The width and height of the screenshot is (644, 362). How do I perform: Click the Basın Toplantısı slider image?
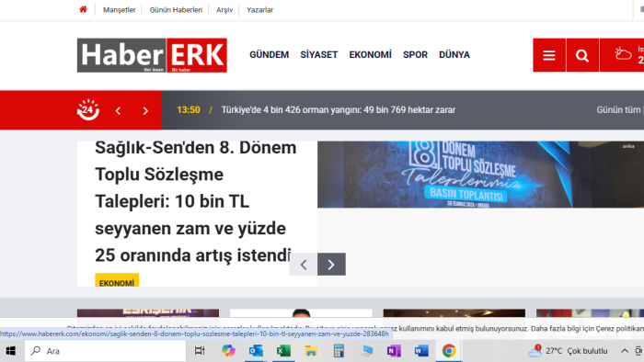pos(480,175)
